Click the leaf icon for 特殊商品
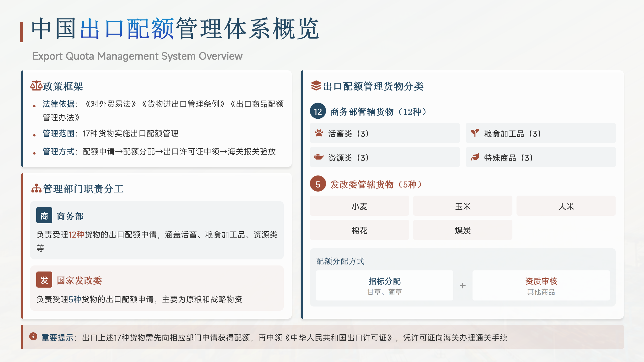Screen dimensions: 644x362 475,157
